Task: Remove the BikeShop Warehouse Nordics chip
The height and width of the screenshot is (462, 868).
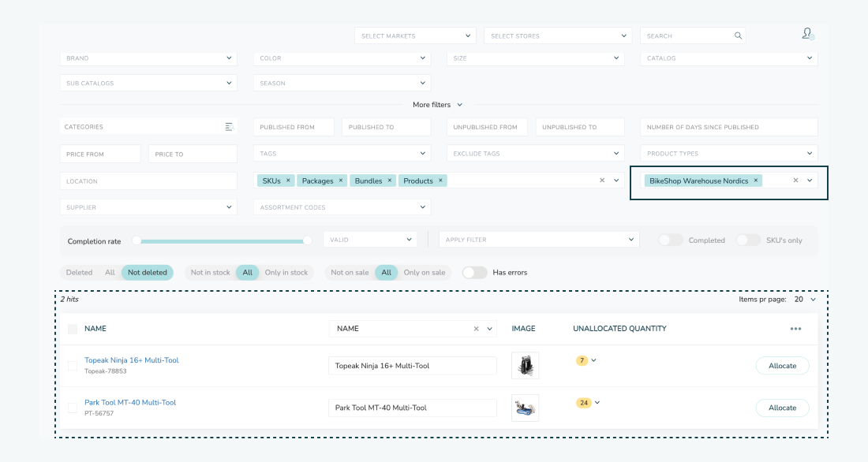Action: (x=755, y=181)
